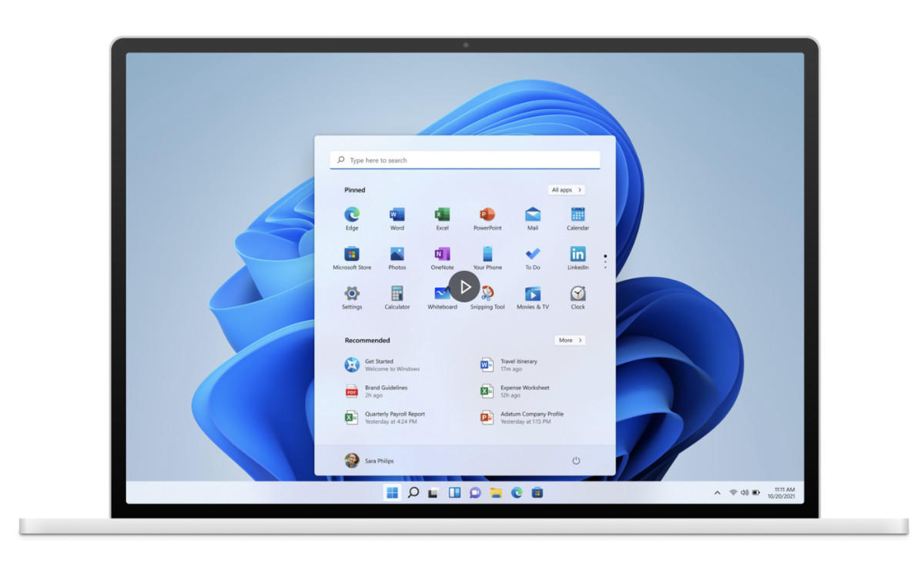Start PowerPoint from the pinned apps
The width and height of the screenshot is (924, 567).
tap(487, 218)
